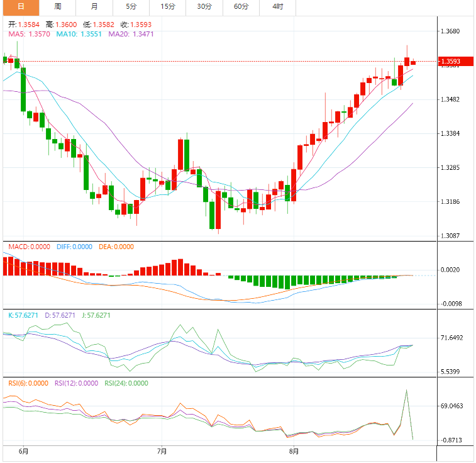This screenshot has width=476, height=463.
Task: Select the DIFF value label
Action: (x=74, y=247)
